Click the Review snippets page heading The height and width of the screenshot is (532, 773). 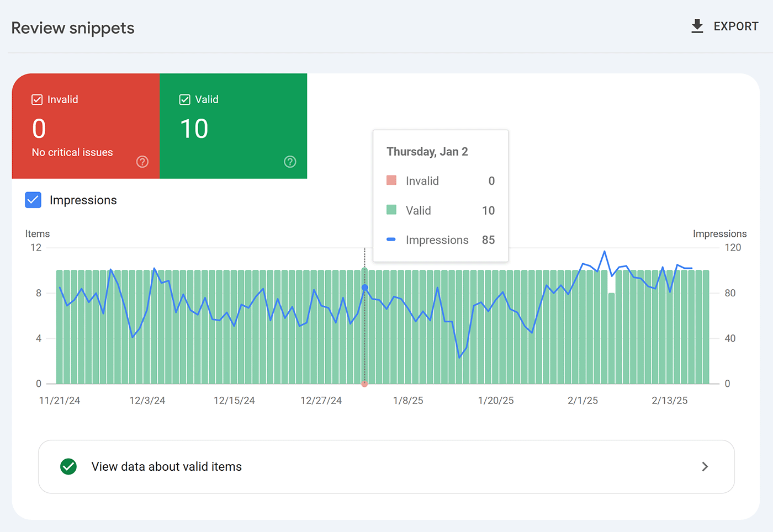click(72, 28)
